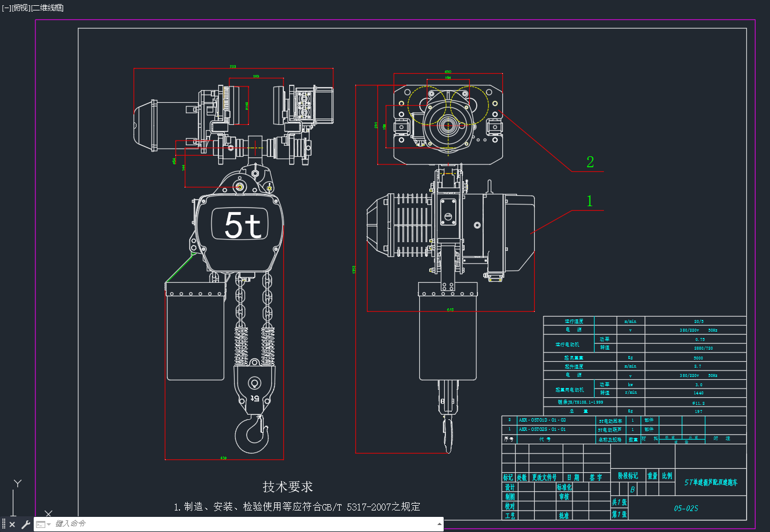Image resolution: width=770 pixels, height=532 pixels.
Task: Click the command prompt icon for recent commands
Action: [x=41, y=524]
